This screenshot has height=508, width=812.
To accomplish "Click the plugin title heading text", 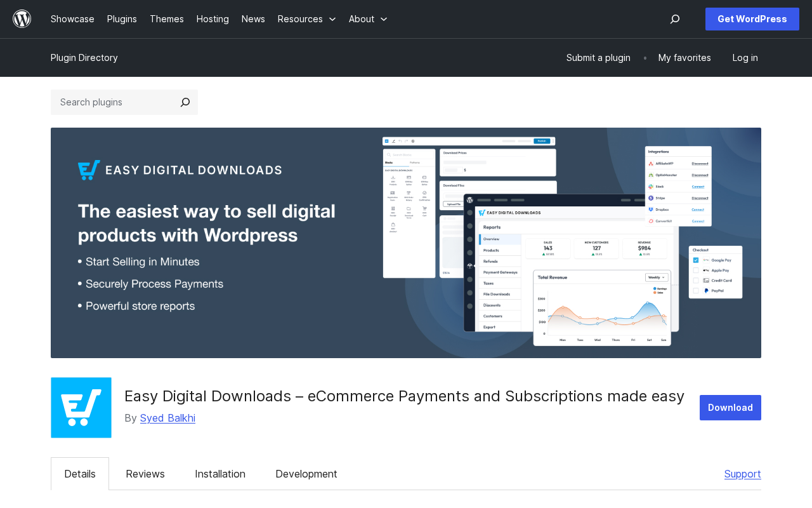I will 404,396.
